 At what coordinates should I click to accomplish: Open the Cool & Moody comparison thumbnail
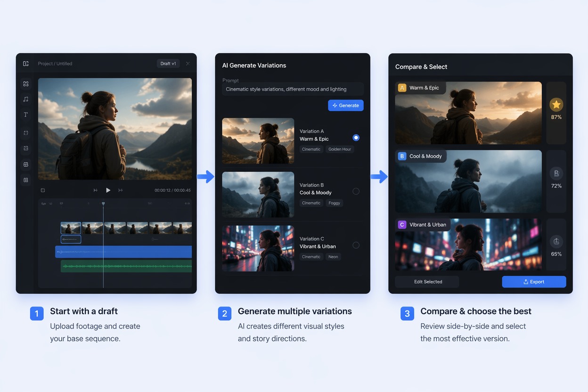point(468,181)
